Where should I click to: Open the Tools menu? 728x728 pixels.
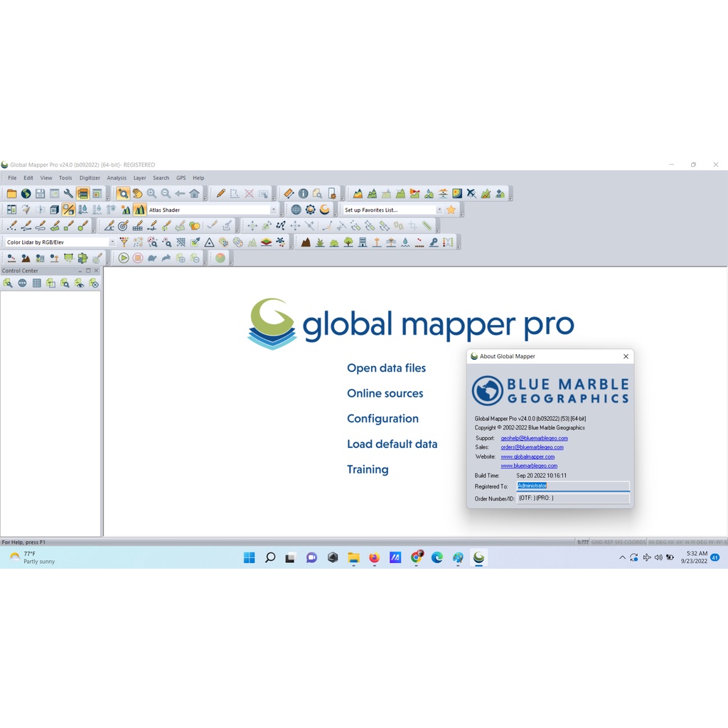[x=65, y=178]
